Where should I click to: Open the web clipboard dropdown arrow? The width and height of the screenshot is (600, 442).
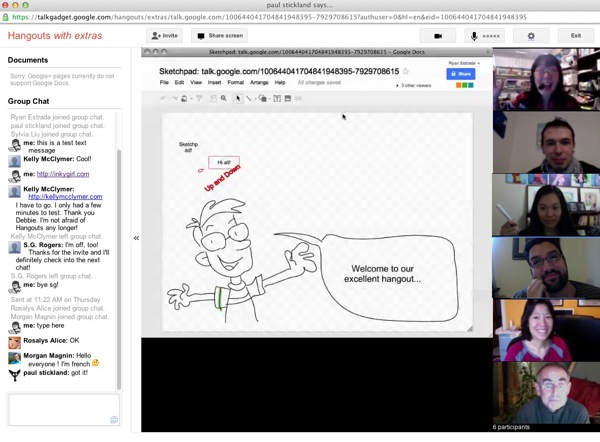pyautogui.click(x=191, y=99)
